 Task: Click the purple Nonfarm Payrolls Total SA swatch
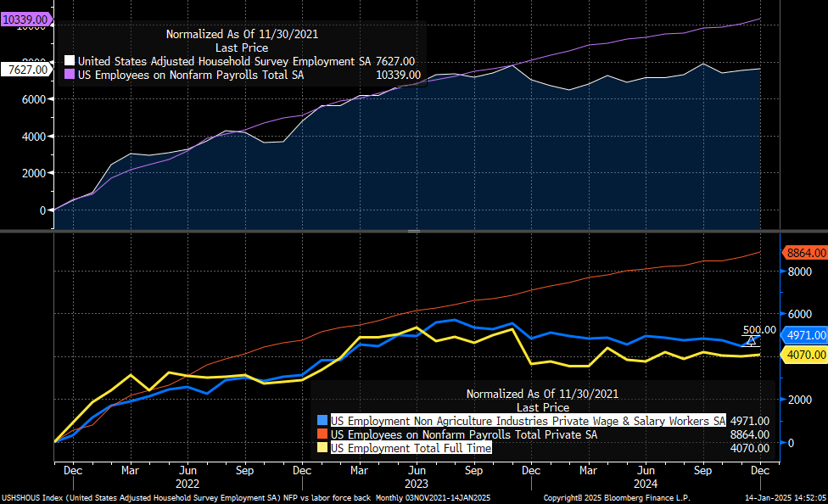coord(70,75)
